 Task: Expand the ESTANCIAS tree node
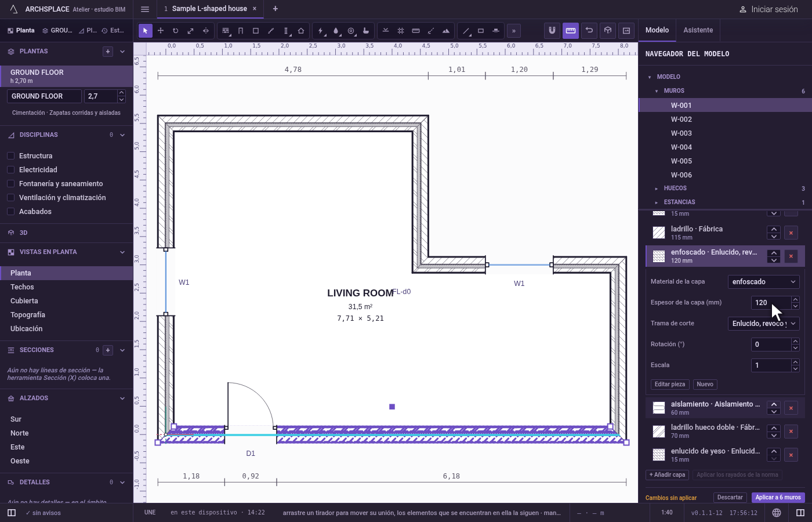(x=656, y=202)
